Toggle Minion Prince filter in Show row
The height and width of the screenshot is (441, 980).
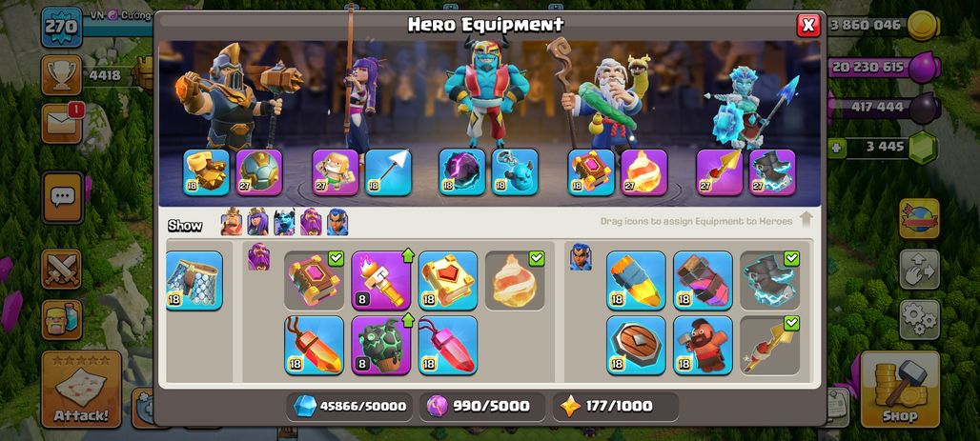point(284,222)
